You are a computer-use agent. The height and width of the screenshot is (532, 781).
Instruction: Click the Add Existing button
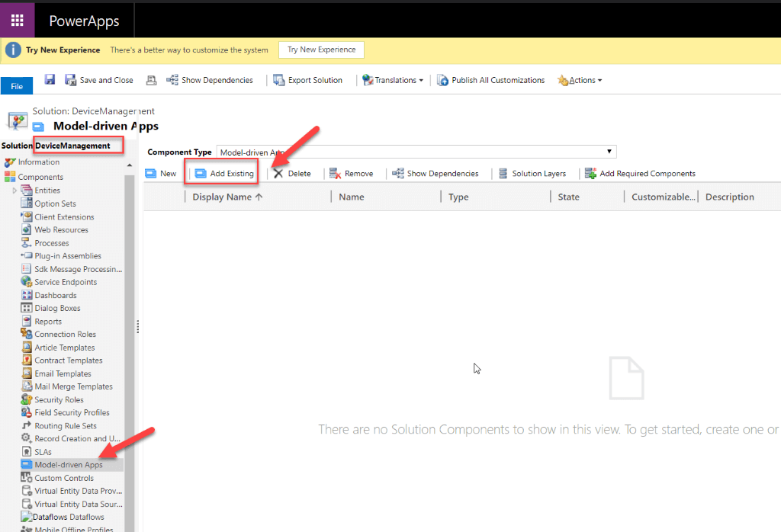pyautogui.click(x=225, y=173)
